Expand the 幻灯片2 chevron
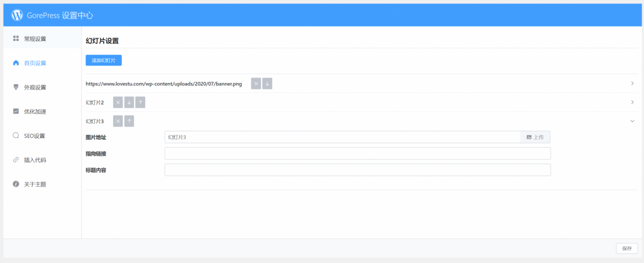 click(x=632, y=103)
